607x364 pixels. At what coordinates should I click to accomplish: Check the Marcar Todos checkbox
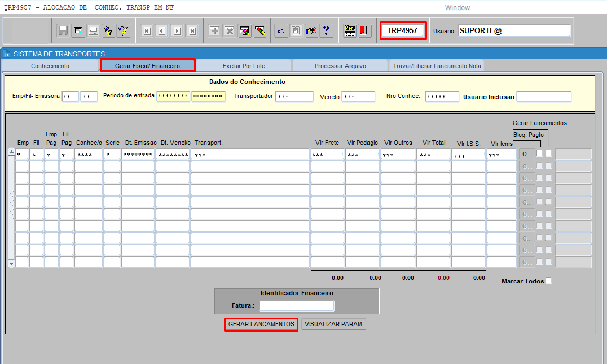pyautogui.click(x=549, y=281)
